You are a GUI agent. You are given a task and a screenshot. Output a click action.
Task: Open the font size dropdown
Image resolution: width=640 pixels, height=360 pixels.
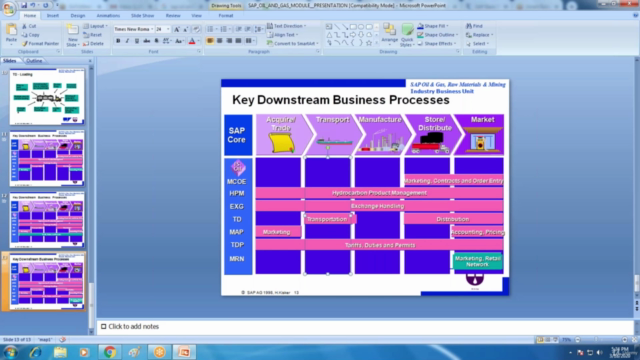coord(168,29)
